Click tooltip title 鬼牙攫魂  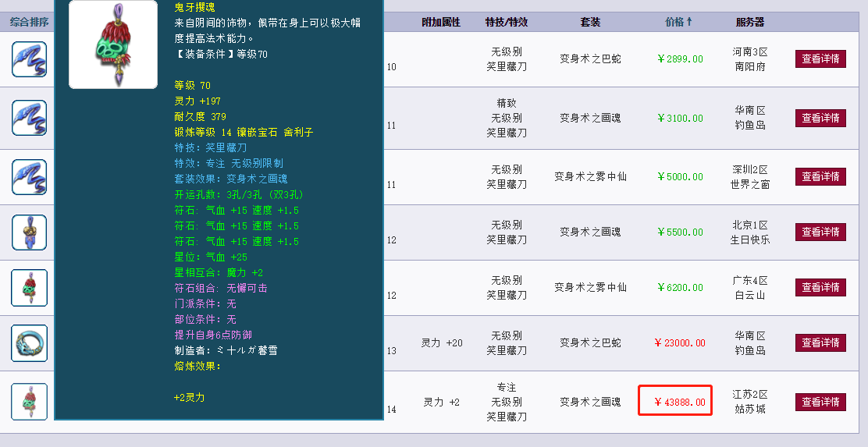(194, 8)
